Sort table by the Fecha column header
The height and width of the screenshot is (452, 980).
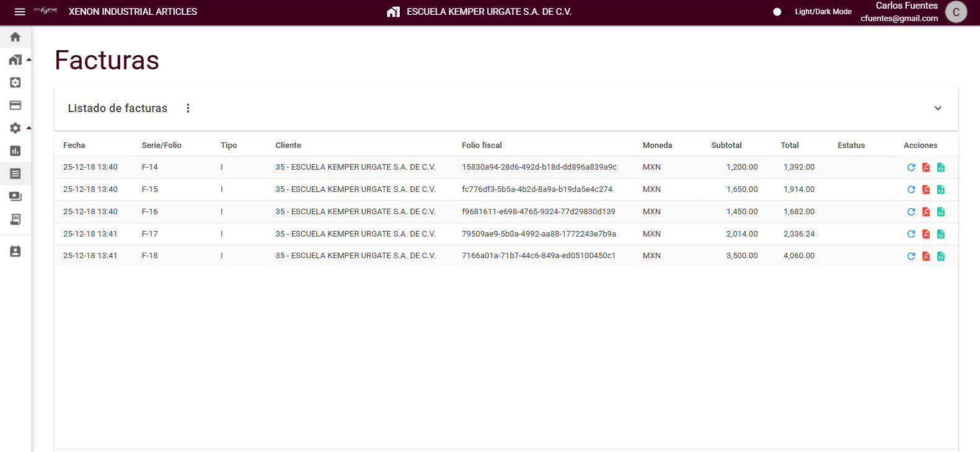coord(74,146)
